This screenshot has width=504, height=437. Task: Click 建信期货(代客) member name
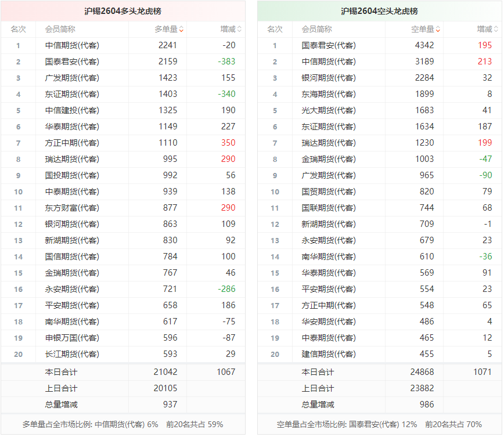329,354
